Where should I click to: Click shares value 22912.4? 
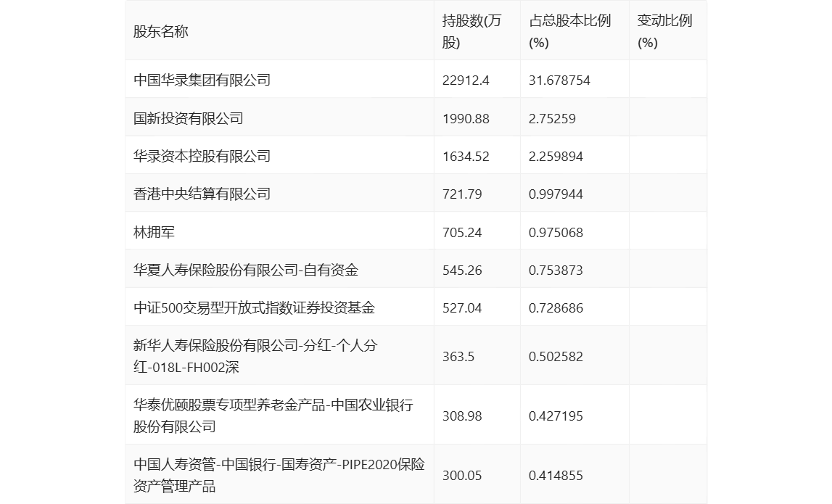click(466, 80)
